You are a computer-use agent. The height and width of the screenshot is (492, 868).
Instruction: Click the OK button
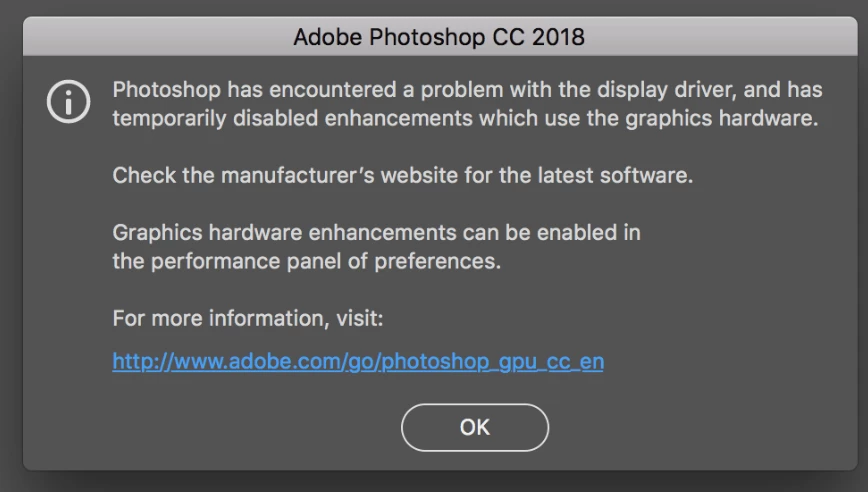pos(475,428)
